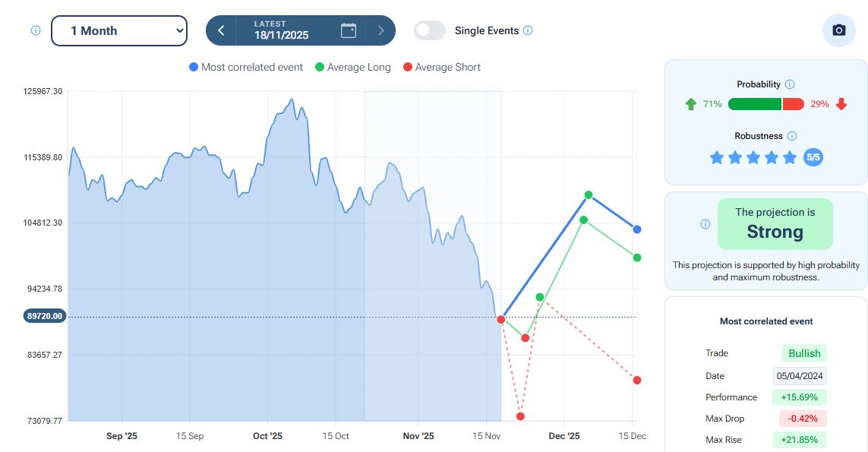Image resolution: width=868 pixels, height=452 pixels.
Task: Click the Bullish trade badge
Action: tap(804, 353)
